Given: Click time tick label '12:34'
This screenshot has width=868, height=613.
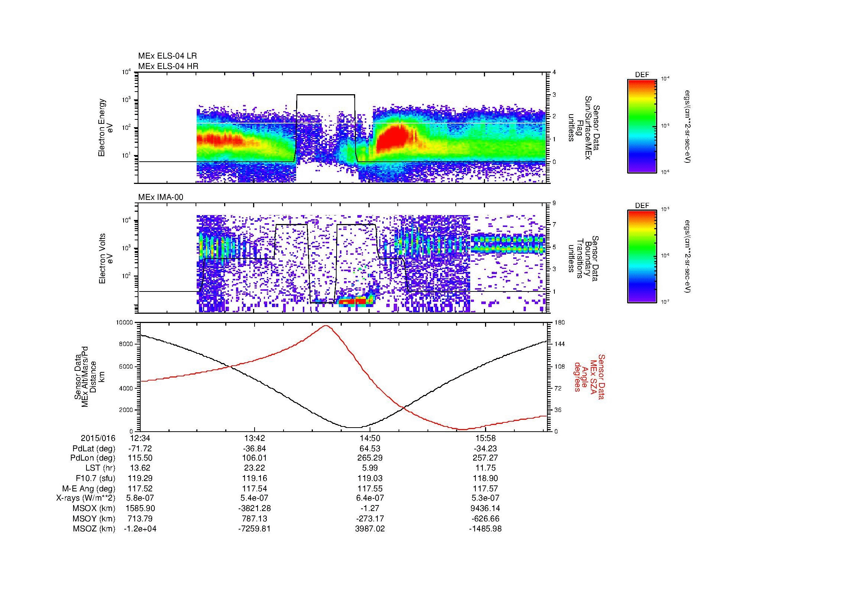Looking at the screenshot, I should pos(140,438).
